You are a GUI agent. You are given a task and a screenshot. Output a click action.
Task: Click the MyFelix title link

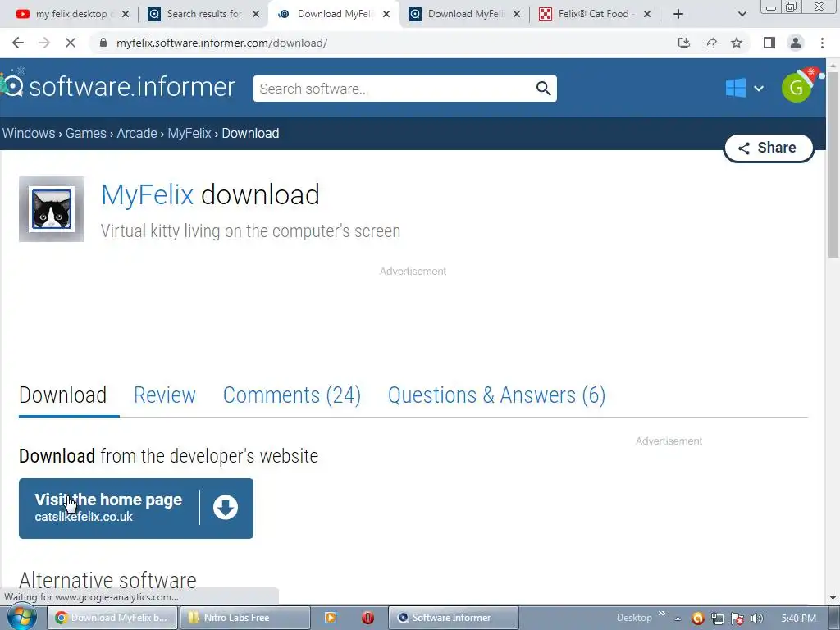coord(148,194)
